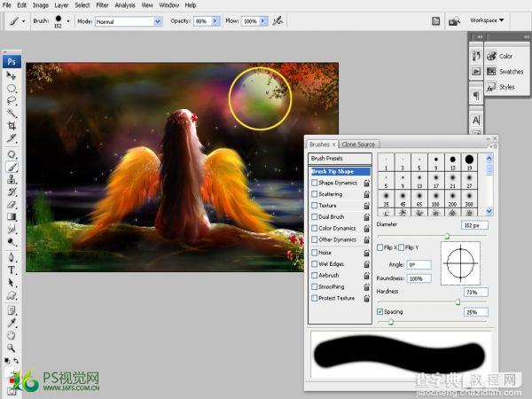Screen dimensions: 532x399
Task: Select the Lasso tool
Action: click(x=12, y=101)
